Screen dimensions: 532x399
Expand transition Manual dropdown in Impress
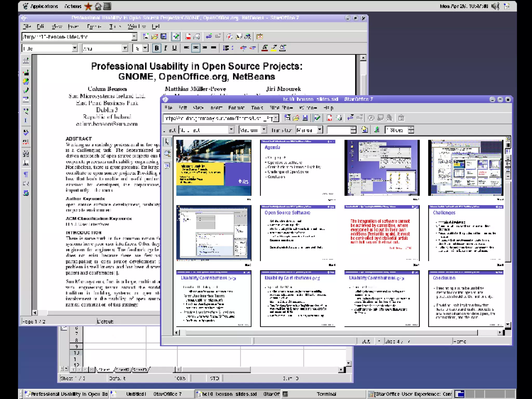point(320,130)
